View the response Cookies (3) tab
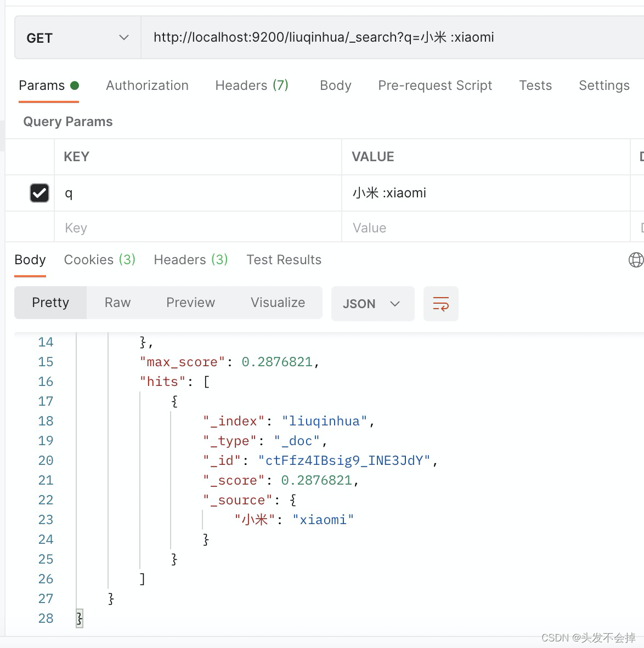This screenshot has width=644, height=648. click(100, 260)
